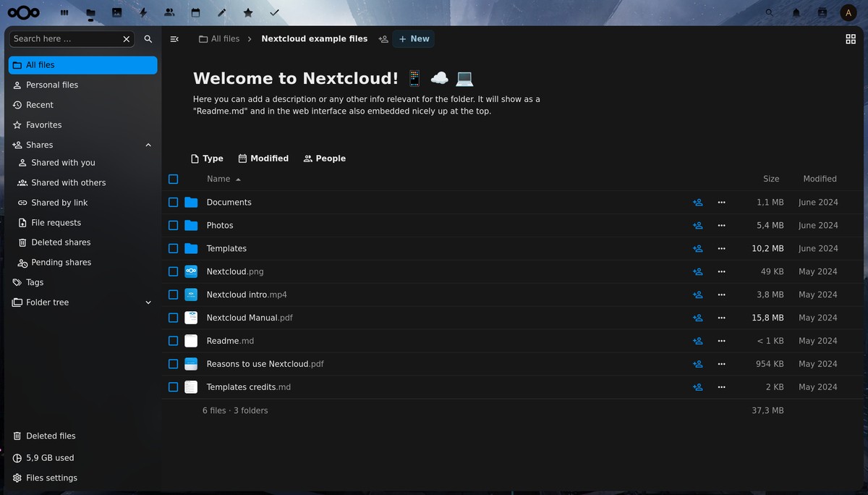The width and height of the screenshot is (868, 495).
Task: Click the New button to create a file
Action: point(413,38)
